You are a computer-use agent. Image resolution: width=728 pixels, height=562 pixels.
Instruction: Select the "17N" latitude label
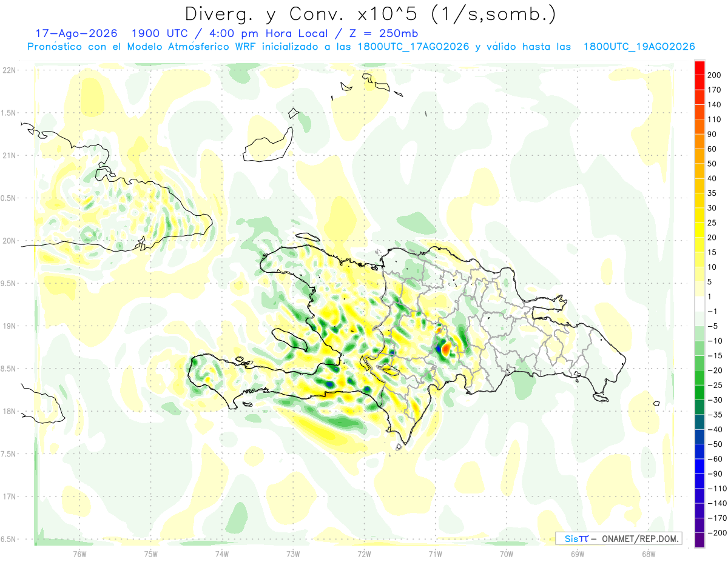tap(9, 497)
